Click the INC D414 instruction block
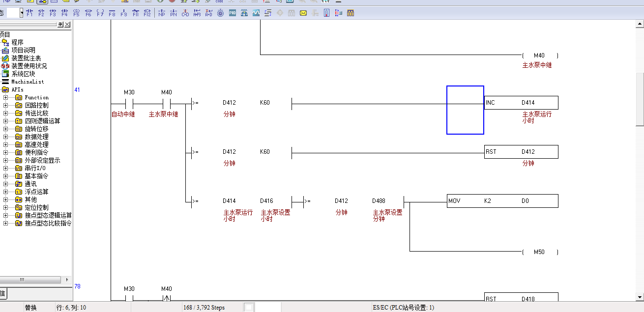644x312 pixels. pos(521,103)
